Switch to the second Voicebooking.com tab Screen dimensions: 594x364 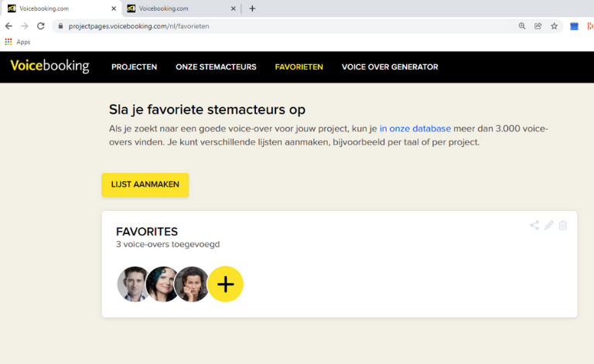click(x=181, y=9)
